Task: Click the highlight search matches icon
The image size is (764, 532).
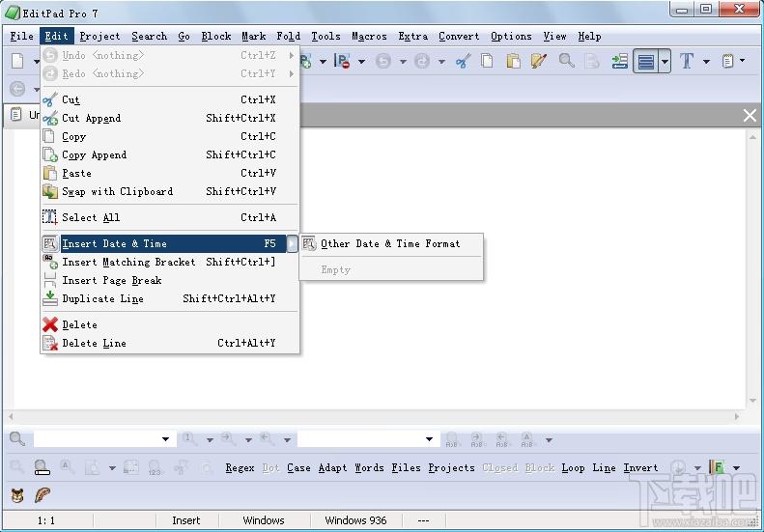Action: (42, 467)
